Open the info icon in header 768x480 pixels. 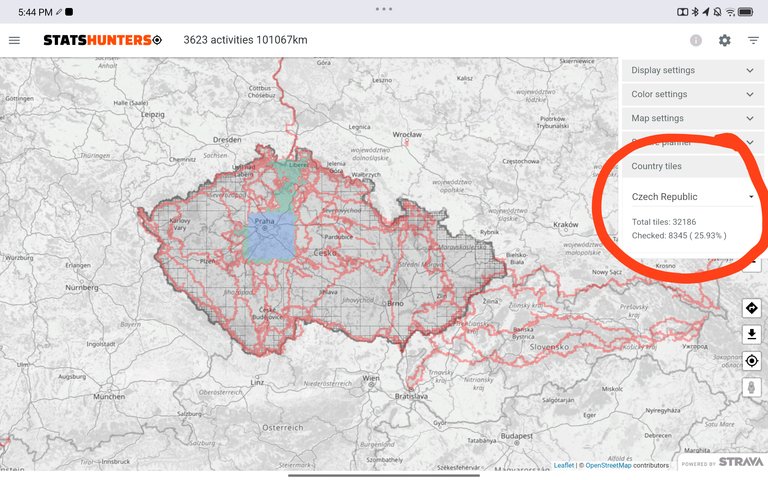coord(695,40)
